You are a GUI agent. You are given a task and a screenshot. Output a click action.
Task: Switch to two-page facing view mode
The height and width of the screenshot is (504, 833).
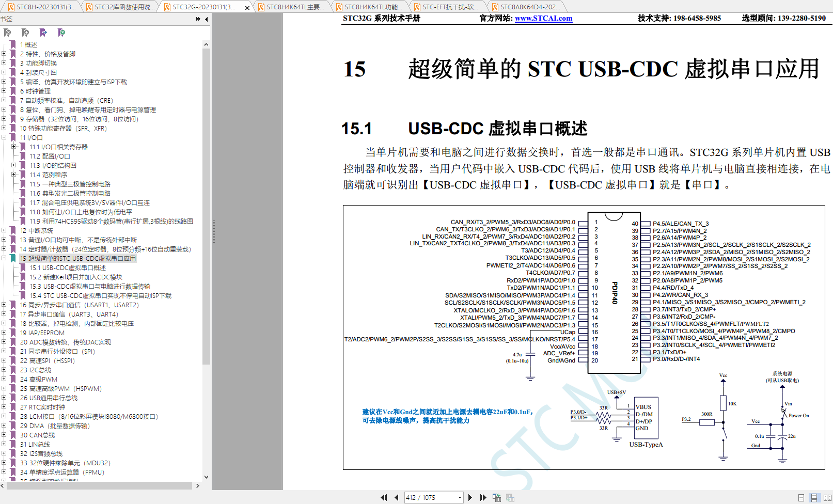click(827, 498)
